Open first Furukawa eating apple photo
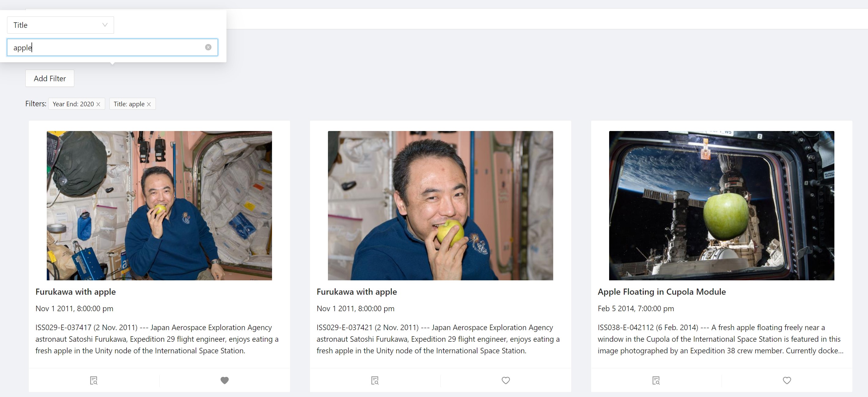 tap(159, 206)
